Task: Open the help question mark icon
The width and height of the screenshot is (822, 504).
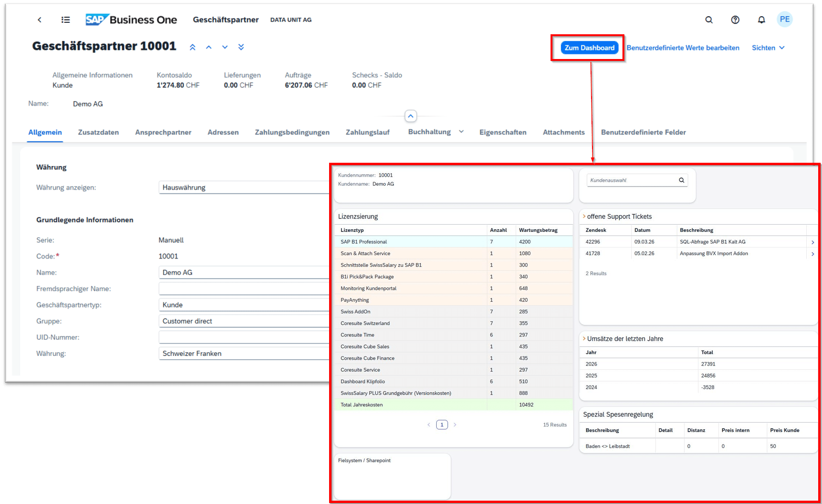Action: click(735, 20)
